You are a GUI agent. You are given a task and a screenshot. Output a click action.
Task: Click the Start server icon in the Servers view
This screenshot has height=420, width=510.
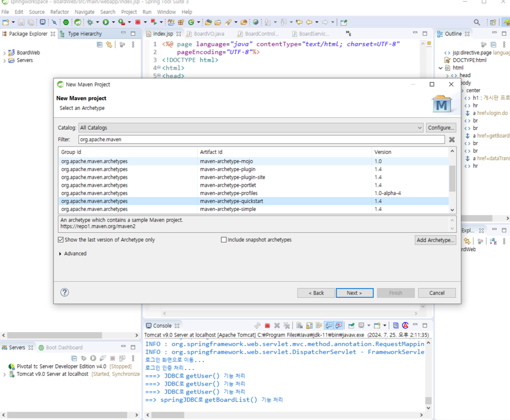[x=93, y=358]
